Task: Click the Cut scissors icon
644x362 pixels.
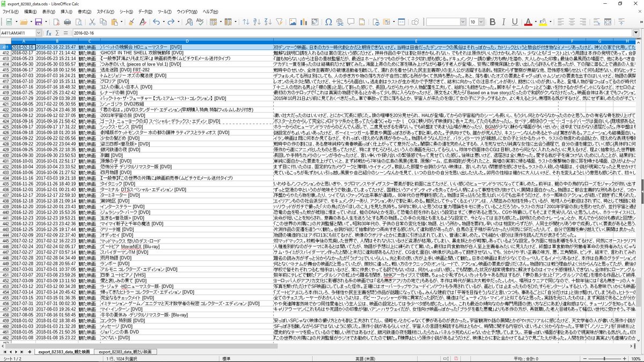Action: pos(92,22)
